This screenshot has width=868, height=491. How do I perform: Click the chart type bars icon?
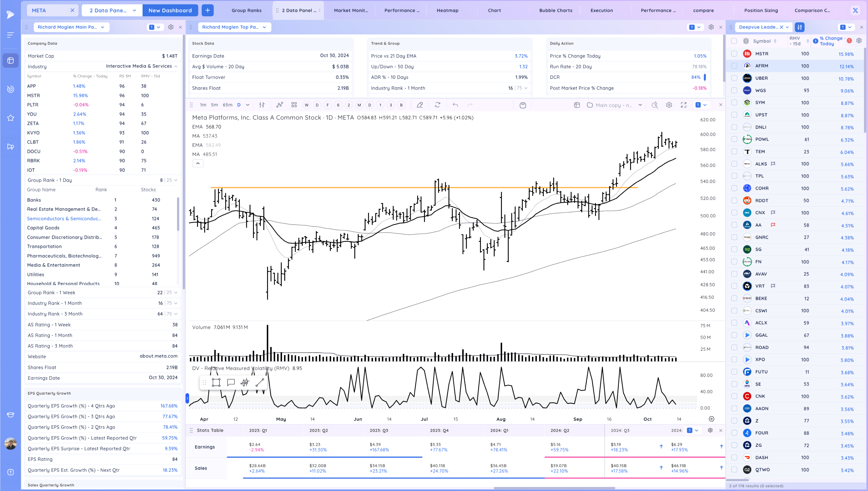(262, 105)
